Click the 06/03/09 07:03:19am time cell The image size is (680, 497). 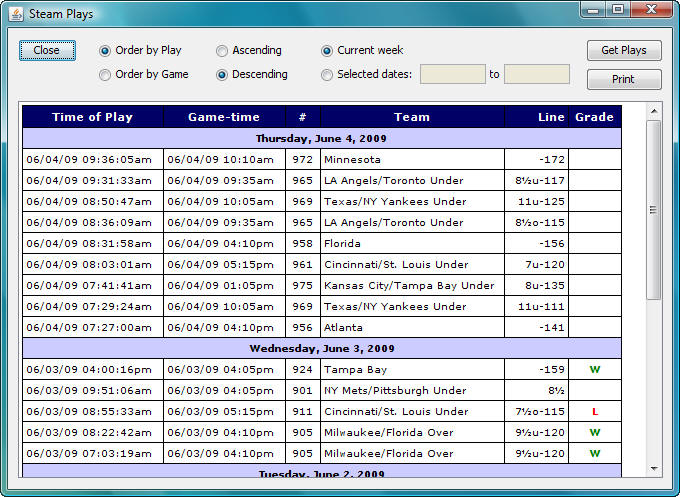(93, 453)
